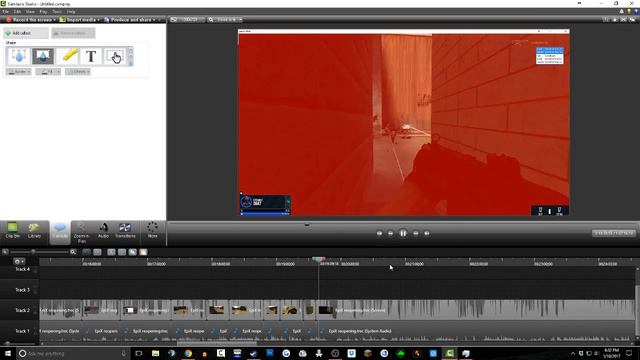The width and height of the screenshot is (640, 360).
Task: Click the timeline zoom-out magnifier icon
Action: tap(5, 252)
